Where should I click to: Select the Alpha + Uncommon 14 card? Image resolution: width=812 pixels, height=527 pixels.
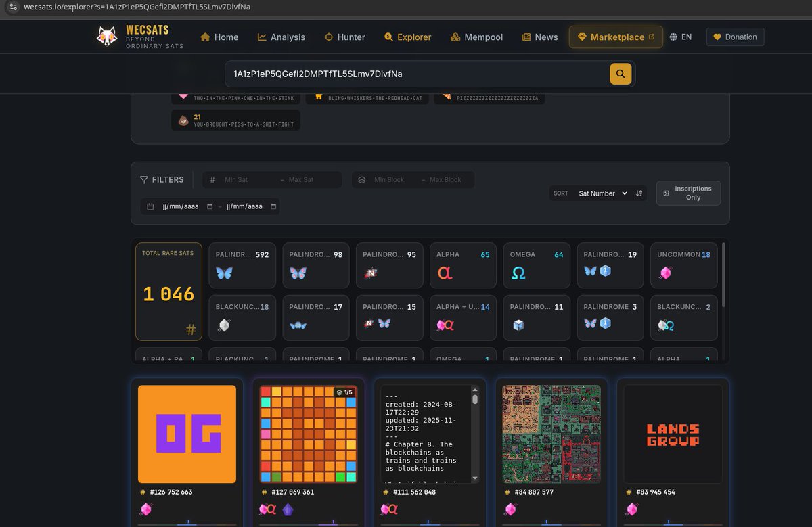[x=463, y=317]
